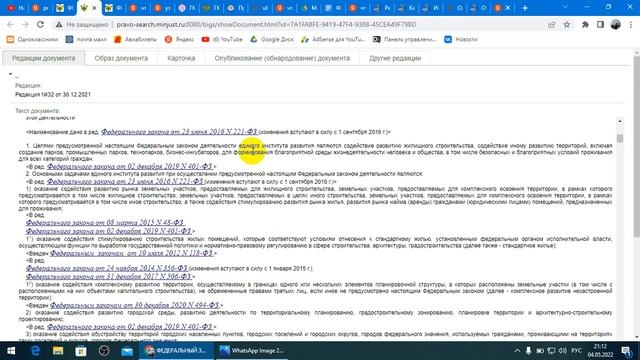Viewport: 640px width, 360px height.
Task: Go forward with the browser forward arrow
Action: tap(25, 24)
